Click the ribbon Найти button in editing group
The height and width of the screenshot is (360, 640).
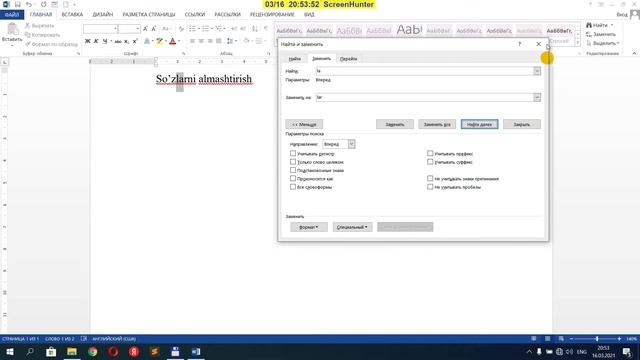pyautogui.click(x=600, y=25)
